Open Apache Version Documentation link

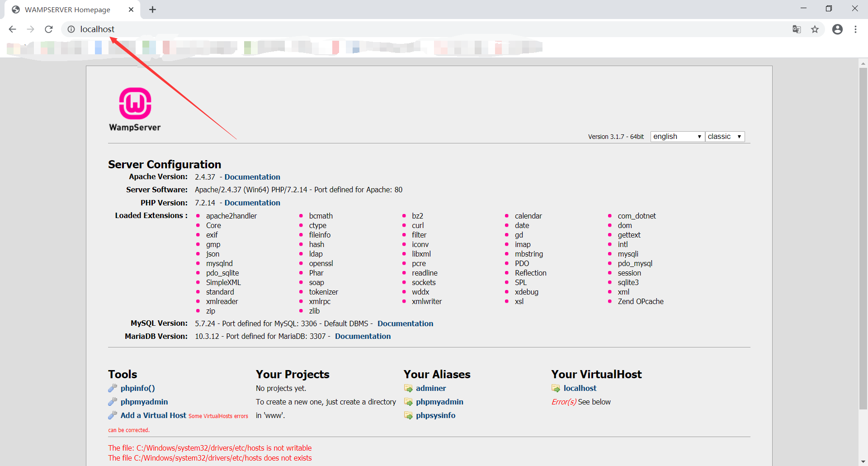click(x=252, y=177)
